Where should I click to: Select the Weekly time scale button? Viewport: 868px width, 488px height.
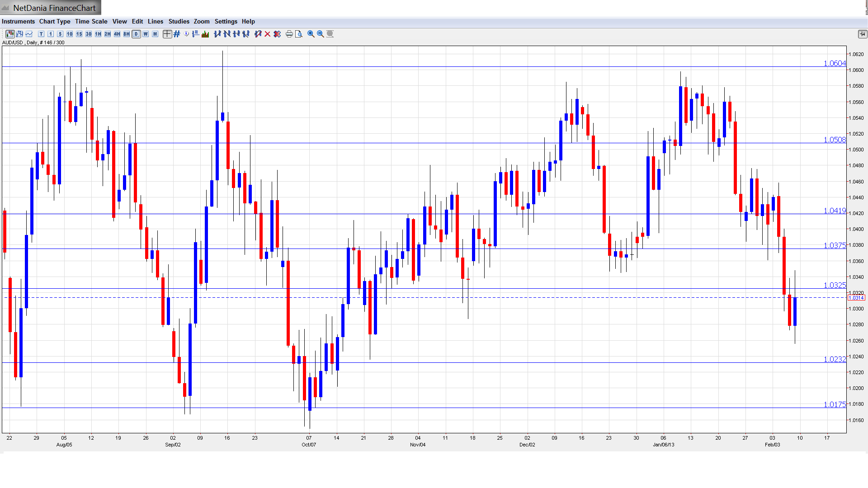146,34
